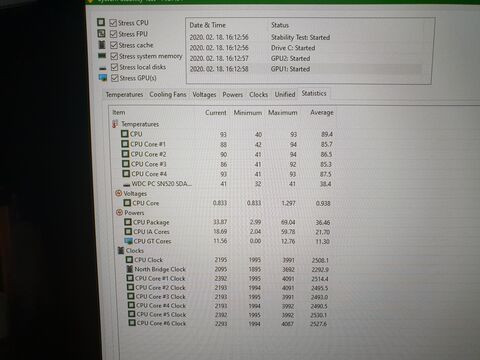This screenshot has width=480, height=360.
Task: Select the GPU2: Started log entry
Action: coord(305,59)
